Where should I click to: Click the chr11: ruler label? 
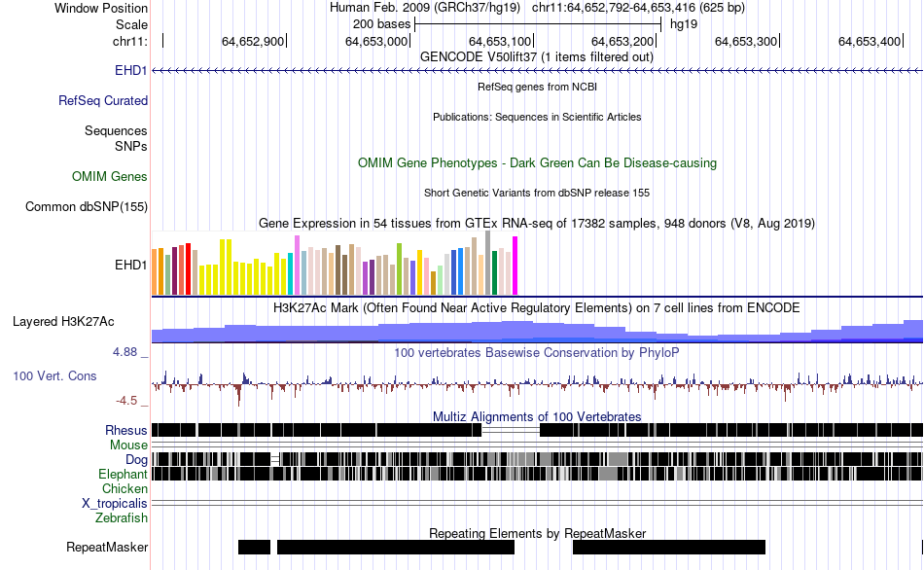pyautogui.click(x=130, y=41)
